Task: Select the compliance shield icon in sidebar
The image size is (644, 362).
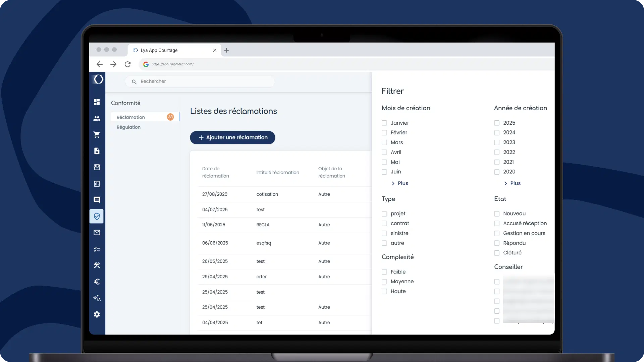Action: 97,216
